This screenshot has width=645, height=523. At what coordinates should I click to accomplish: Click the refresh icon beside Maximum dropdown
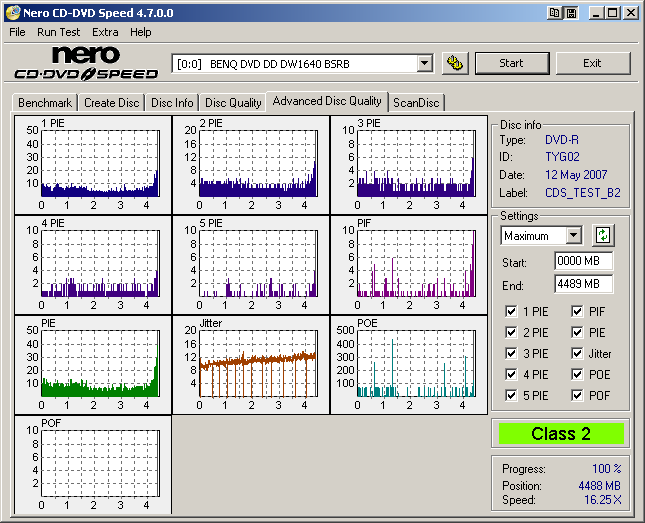click(603, 236)
